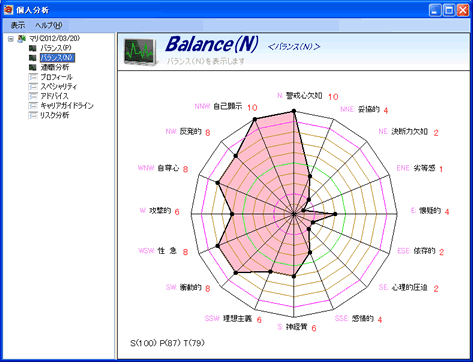Screen dimensions: 473x362
Task: Click the document icon beside スペシャリティ
Action: coord(33,87)
